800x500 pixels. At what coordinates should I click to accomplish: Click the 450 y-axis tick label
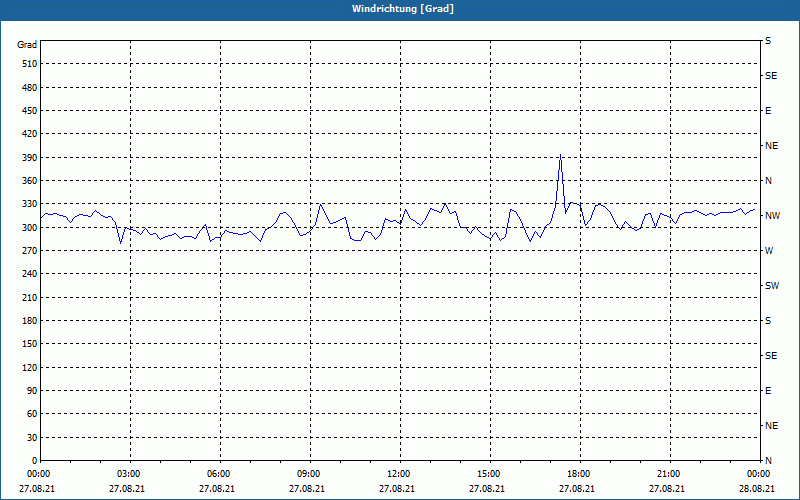[30, 111]
